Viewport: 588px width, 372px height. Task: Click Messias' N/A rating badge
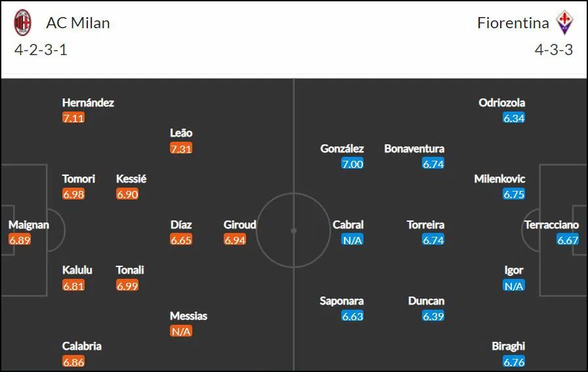click(x=181, y=331)
